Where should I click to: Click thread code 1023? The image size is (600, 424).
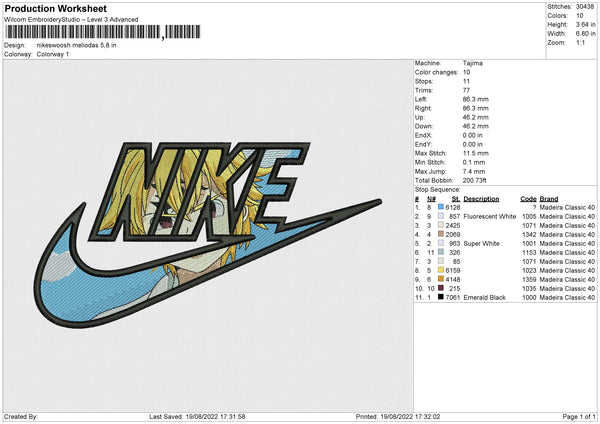click(x=529, y=270)
